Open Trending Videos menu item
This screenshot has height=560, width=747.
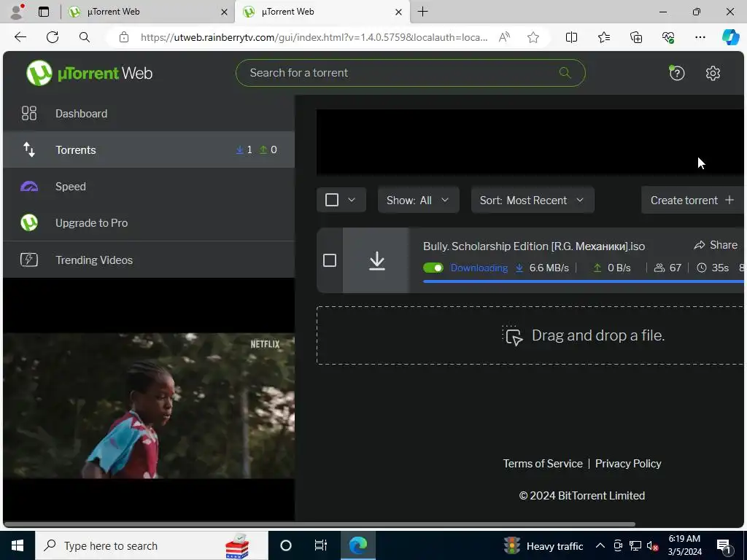149,260
